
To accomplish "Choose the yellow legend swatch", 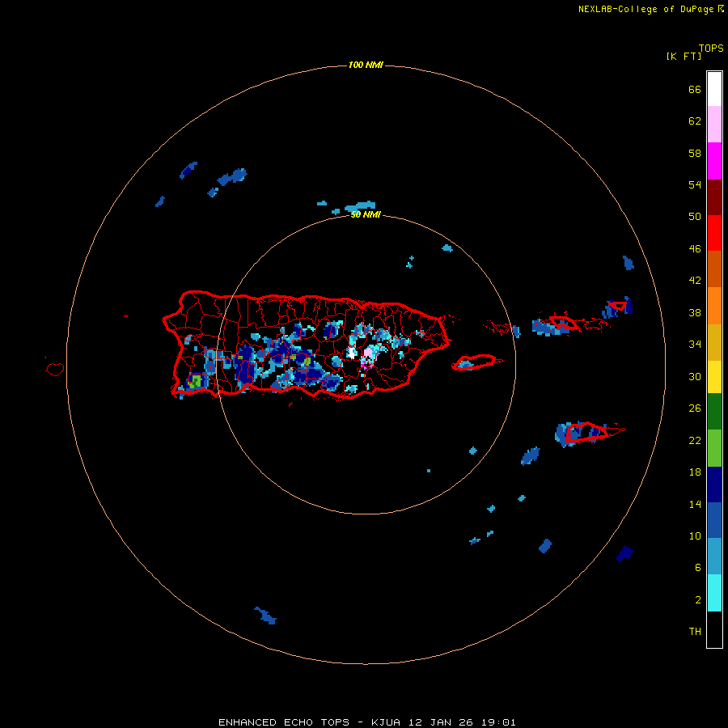I will coord(714,377).
